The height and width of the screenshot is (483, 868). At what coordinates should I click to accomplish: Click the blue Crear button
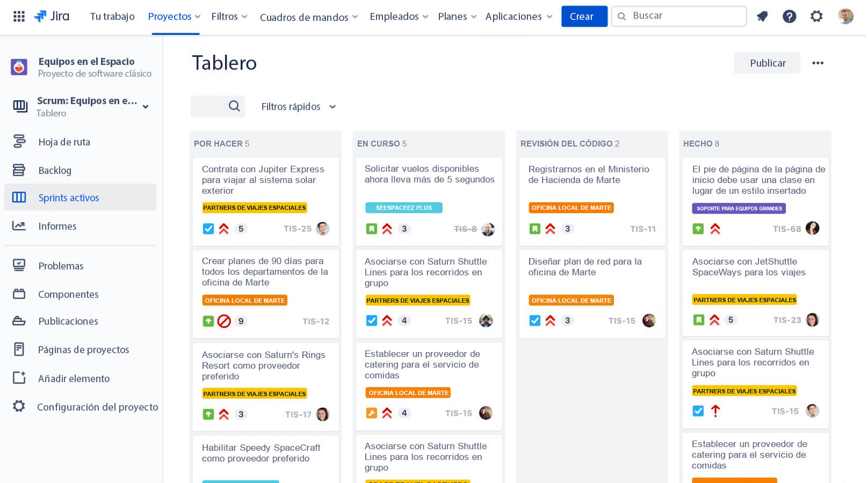[584, 16]
